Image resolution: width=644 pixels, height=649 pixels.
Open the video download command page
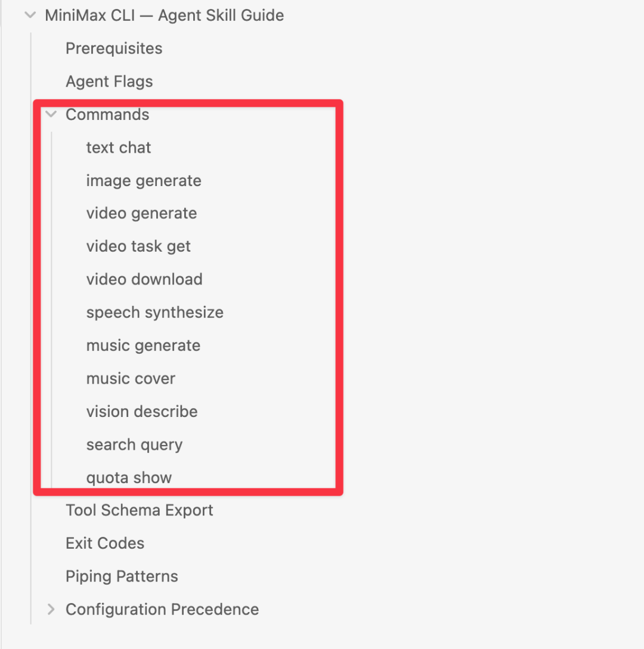(x=144, y=279)
